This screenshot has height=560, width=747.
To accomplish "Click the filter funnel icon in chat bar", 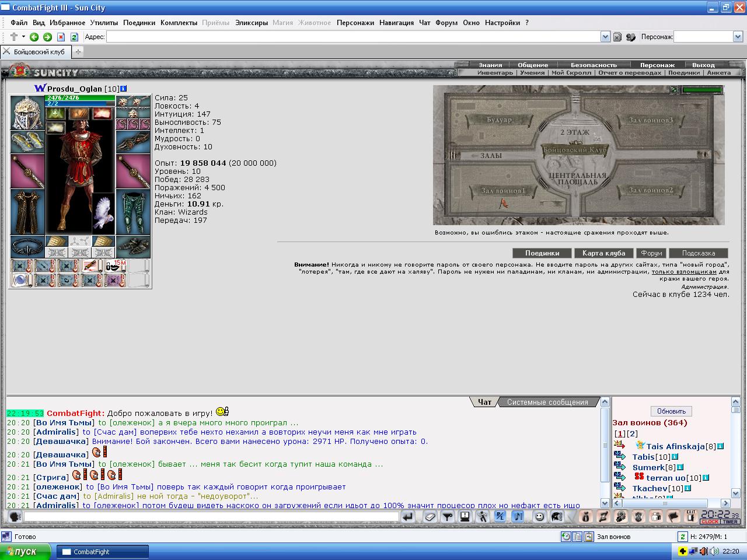I will pos(447,516).
